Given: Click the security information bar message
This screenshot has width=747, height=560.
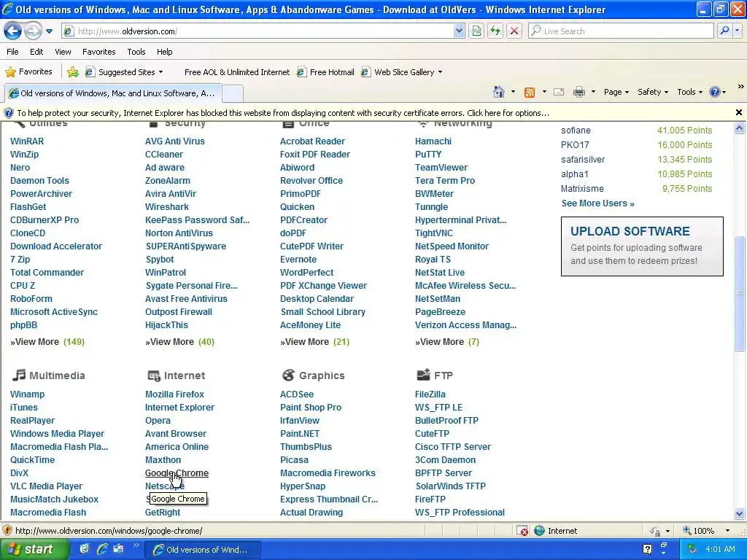Looking at the screenshot, I should [x=283, y=113].
